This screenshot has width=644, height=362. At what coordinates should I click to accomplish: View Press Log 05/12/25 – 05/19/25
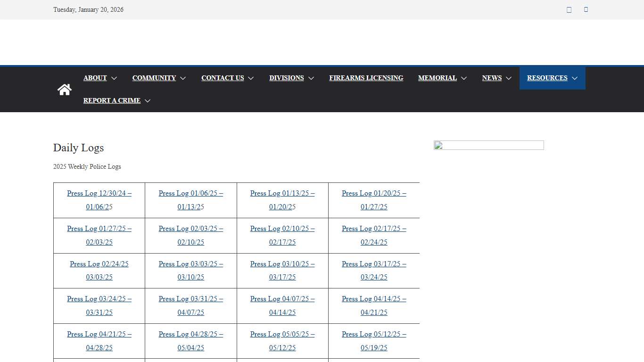(374, 341)
